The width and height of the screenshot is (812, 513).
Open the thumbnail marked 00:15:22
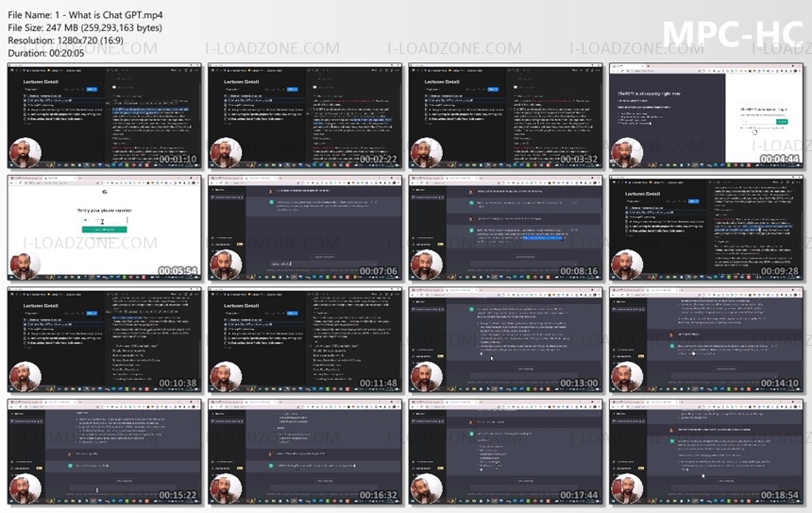105,453
